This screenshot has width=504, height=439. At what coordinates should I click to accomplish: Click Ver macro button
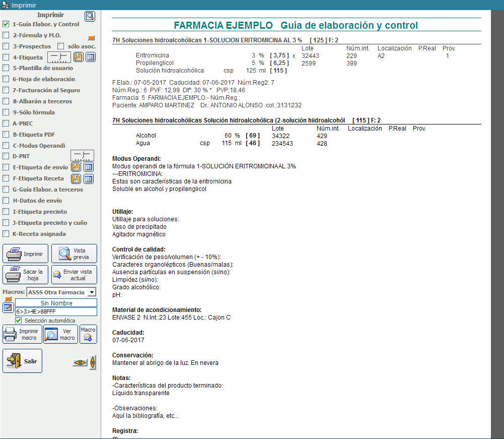[61, 334]
